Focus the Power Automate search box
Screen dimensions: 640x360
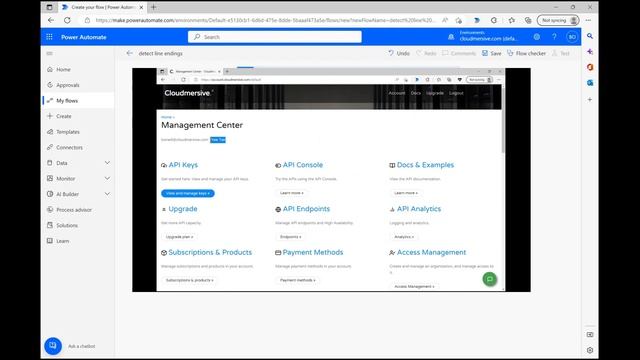pos(275,37)
